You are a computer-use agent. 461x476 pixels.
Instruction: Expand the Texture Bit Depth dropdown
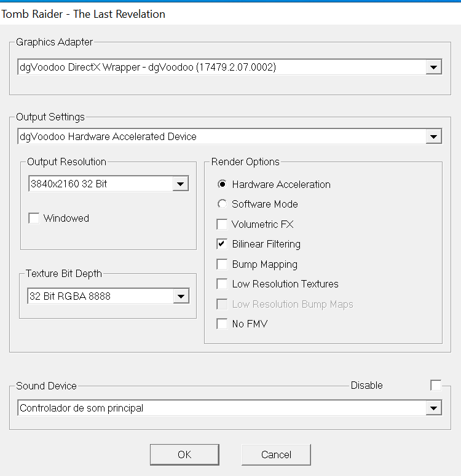pos(180,297)
